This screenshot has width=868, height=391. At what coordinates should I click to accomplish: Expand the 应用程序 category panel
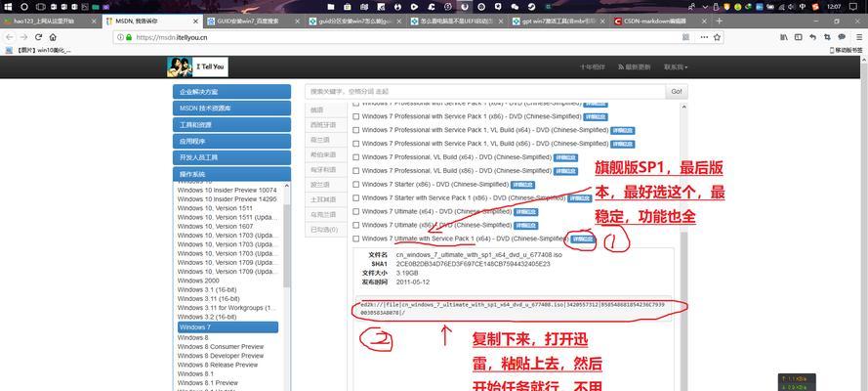click(x=231, y=141)
